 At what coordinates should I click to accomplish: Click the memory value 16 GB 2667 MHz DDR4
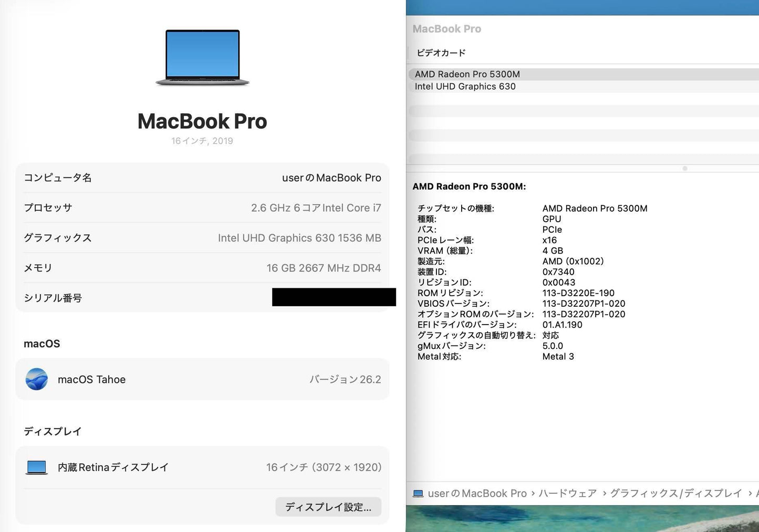pyautogui.click(x=324, y=268)
